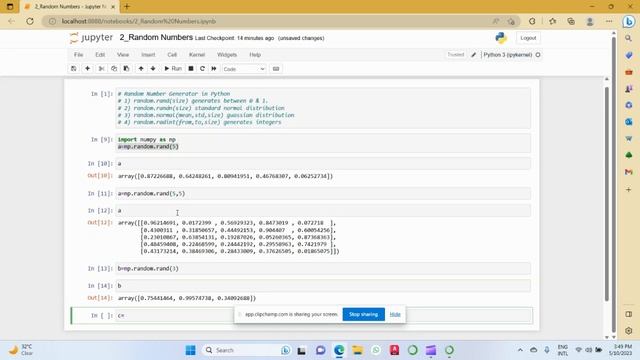Restart the kernel icon
Image resolution: width=640 pixels, height=360 pixels.
point(202,69)
